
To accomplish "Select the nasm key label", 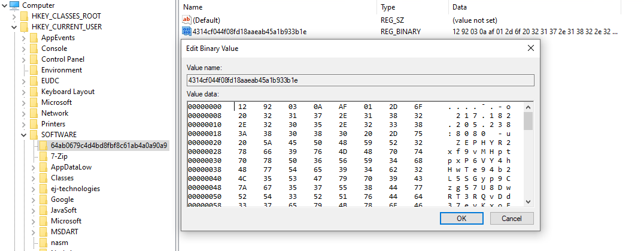I will point(60,243).
